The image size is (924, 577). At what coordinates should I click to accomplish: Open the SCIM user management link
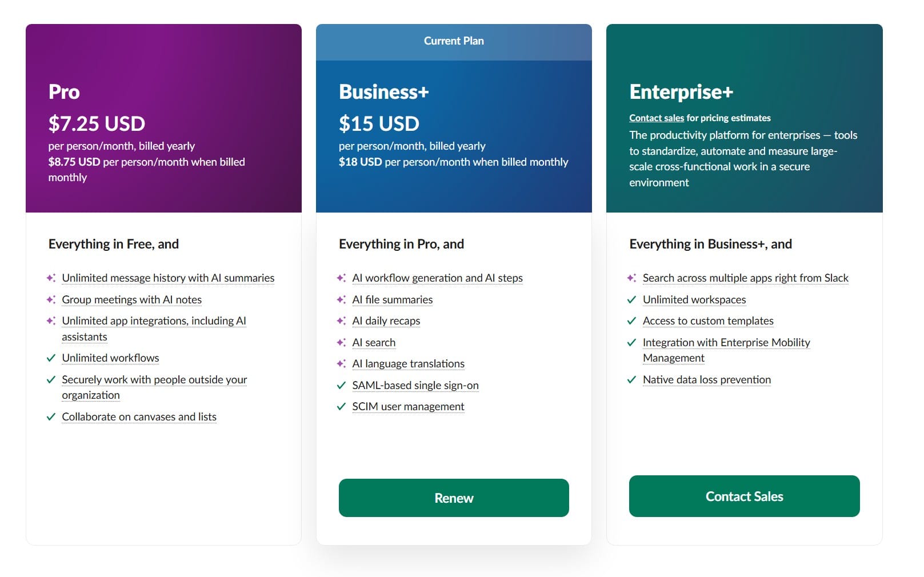click(x=409, y=406)
